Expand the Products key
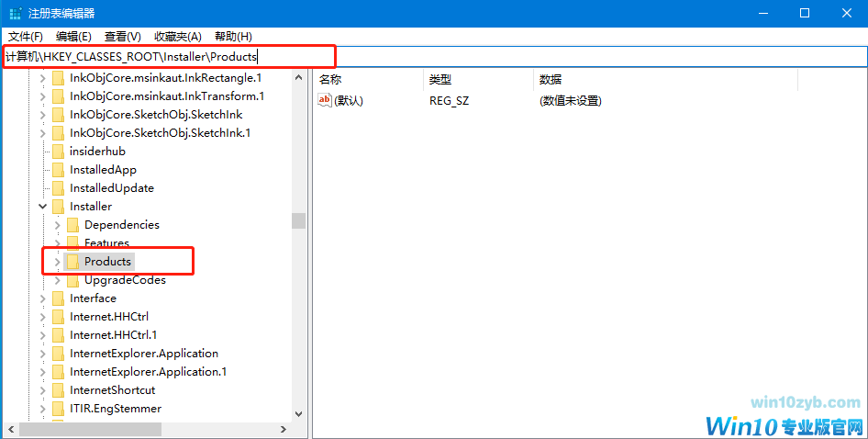Screen dimensions: 868x439 coord(58,262)
